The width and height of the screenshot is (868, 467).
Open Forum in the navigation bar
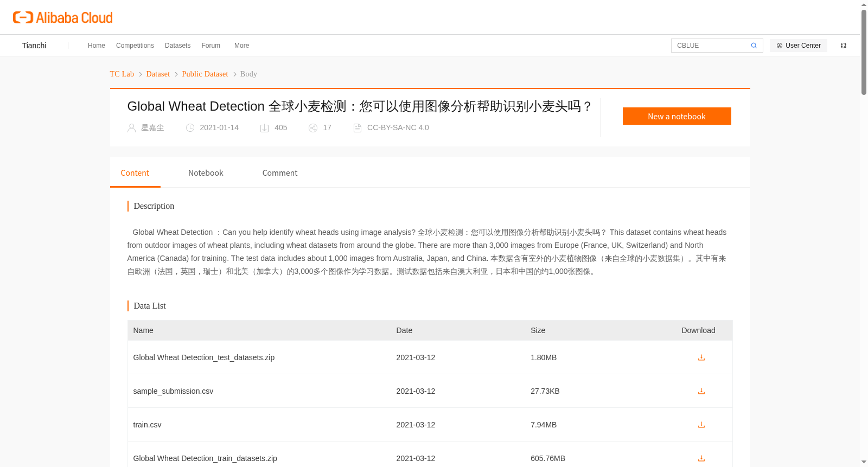tap(211, 46)
